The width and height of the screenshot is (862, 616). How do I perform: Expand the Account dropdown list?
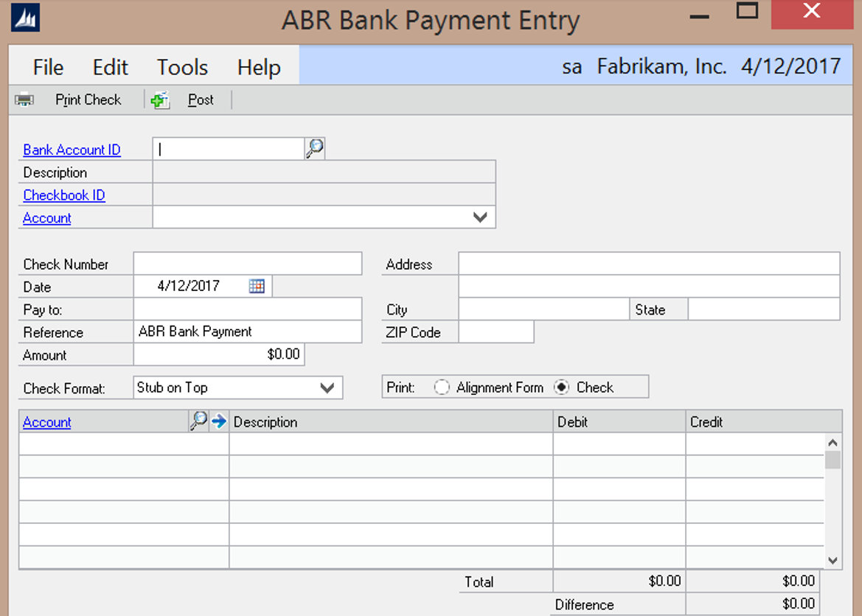click(x=480, y=217)
